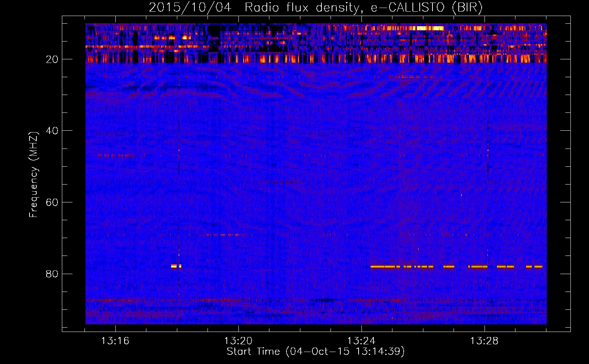This screenshot has width=589, height=364.
Task: Click the 60 MHz frequency tick label
Action: [52, 202]
